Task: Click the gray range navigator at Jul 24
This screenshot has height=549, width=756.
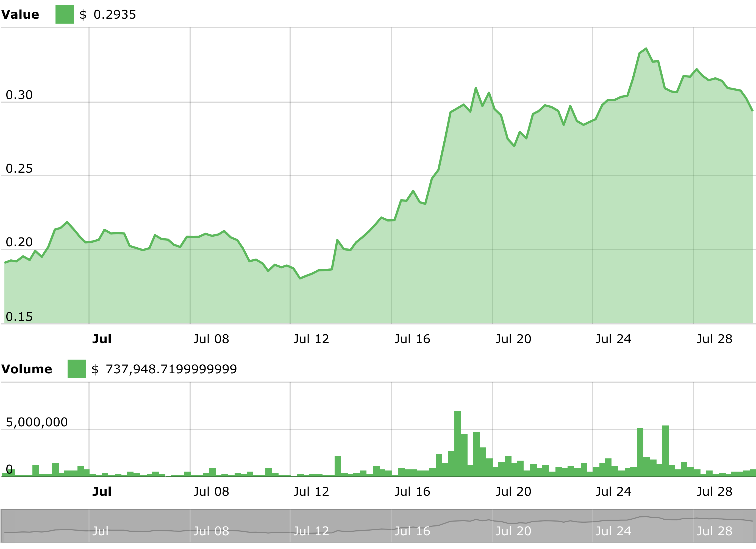Action: coord(613,531)
